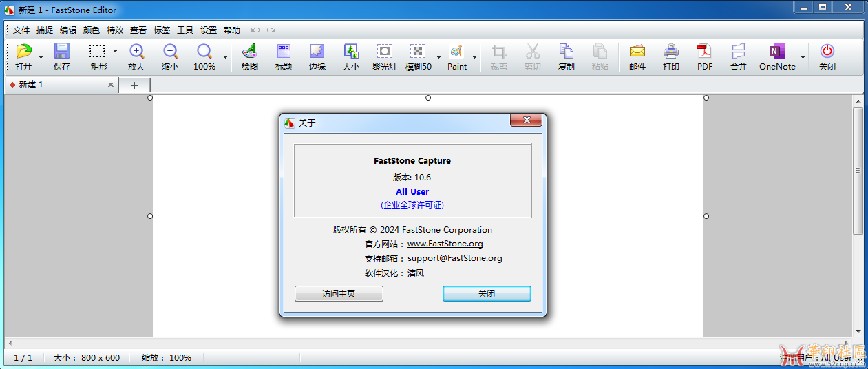This screenshot has height=369, width=868.
Task: Select the 新建 1 document tab
Action: click(x=61, y=85)
